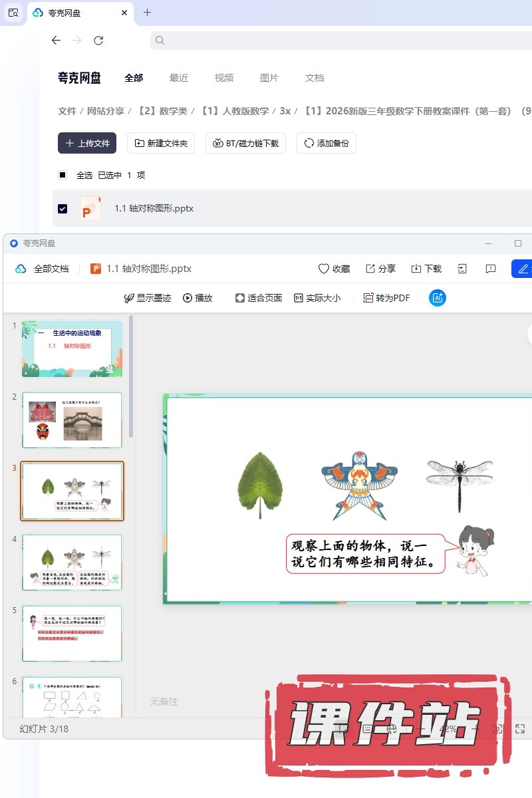532x798 pixels.
Task: Click the 上传文件 upload button
Action: coord(87,143)
